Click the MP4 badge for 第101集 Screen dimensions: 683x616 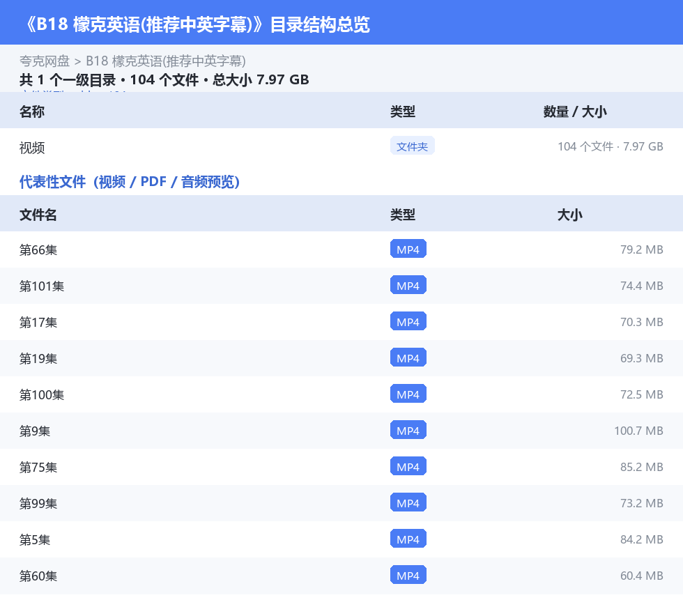[x=408, y=285]
